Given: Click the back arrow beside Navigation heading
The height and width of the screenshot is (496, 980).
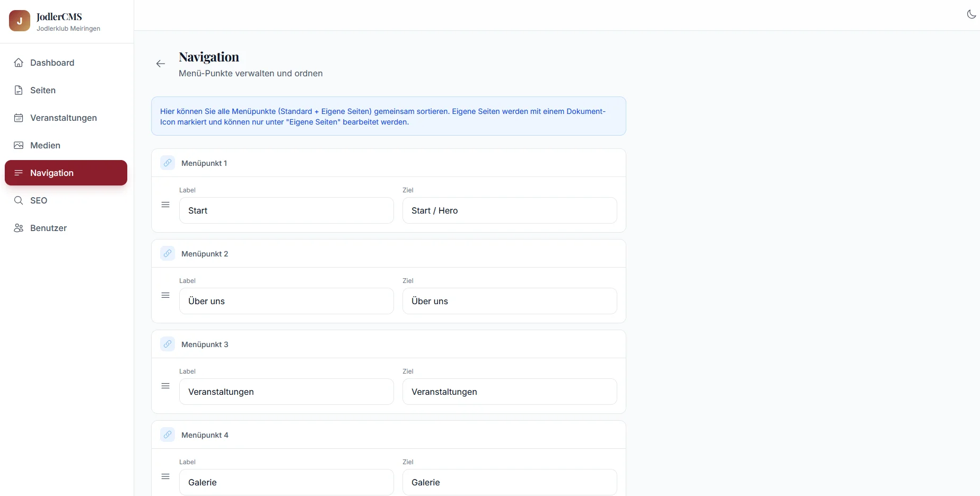Looking at the screenshot, I should (161, 64).
